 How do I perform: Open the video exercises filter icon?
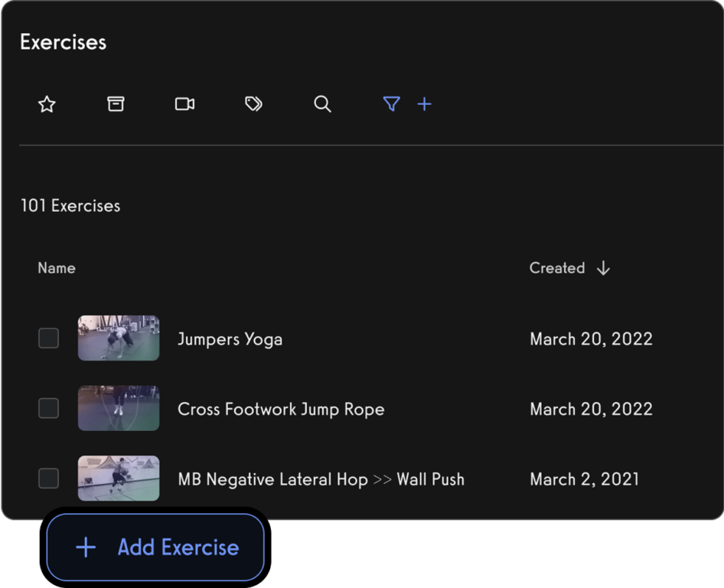pyautogui.click(x=184, y=104)
